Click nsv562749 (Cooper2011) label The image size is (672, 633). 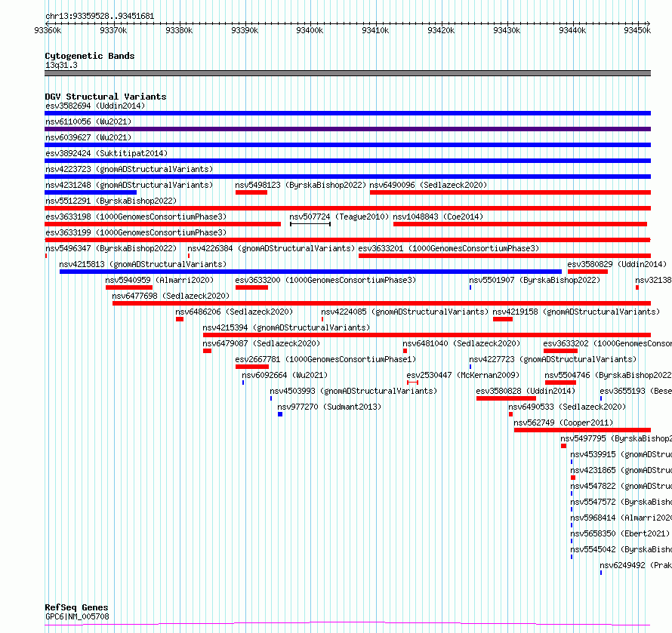click(x=563, y=423)
